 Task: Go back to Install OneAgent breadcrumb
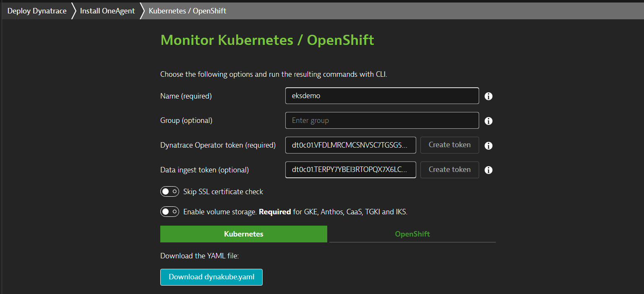pyautogui.click(x=107, y=10)
